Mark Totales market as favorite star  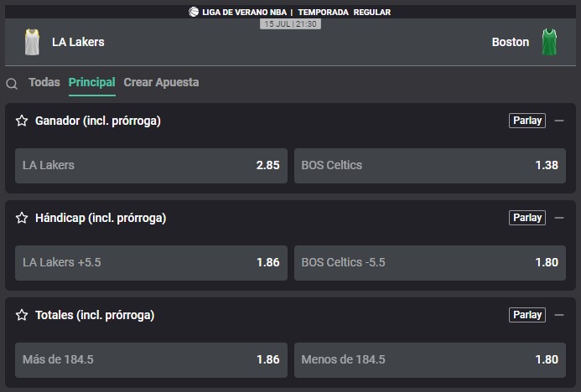click(x=22, y=315)
